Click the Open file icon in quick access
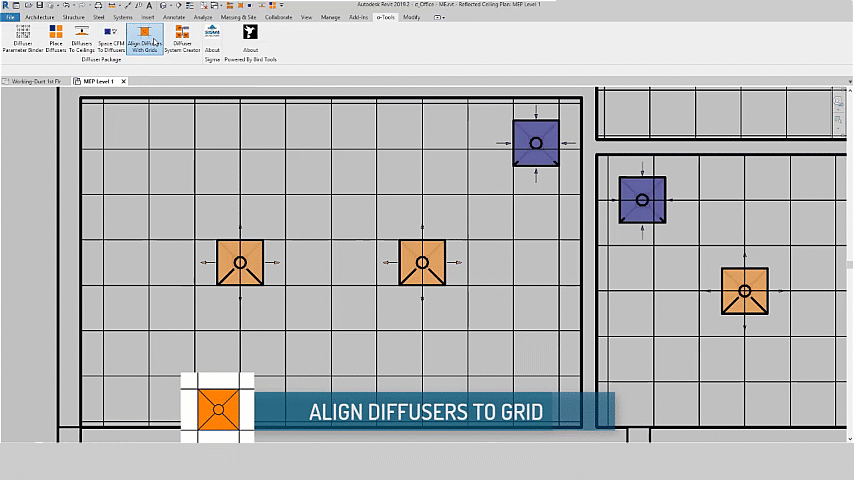This screenshot has width=854, height=480. pyautogui.click(x=28, y=5)
